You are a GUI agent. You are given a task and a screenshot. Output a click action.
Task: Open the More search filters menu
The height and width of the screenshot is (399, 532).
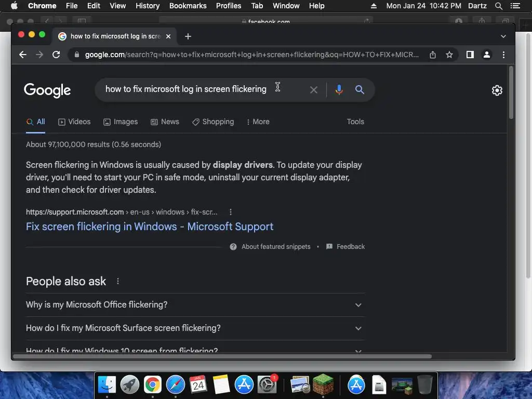pyautogui.click(x=258, y=122)
